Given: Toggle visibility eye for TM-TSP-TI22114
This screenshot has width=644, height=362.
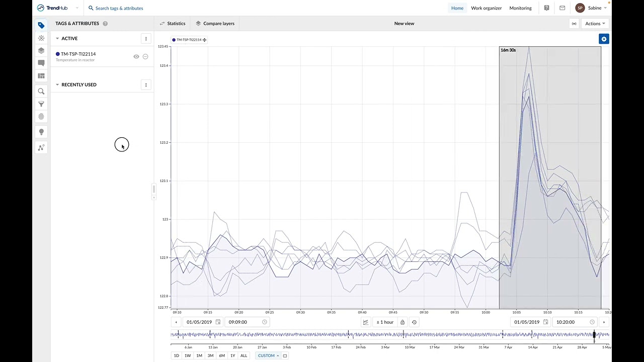Looking at the screenshot, I should click(136, 57).
